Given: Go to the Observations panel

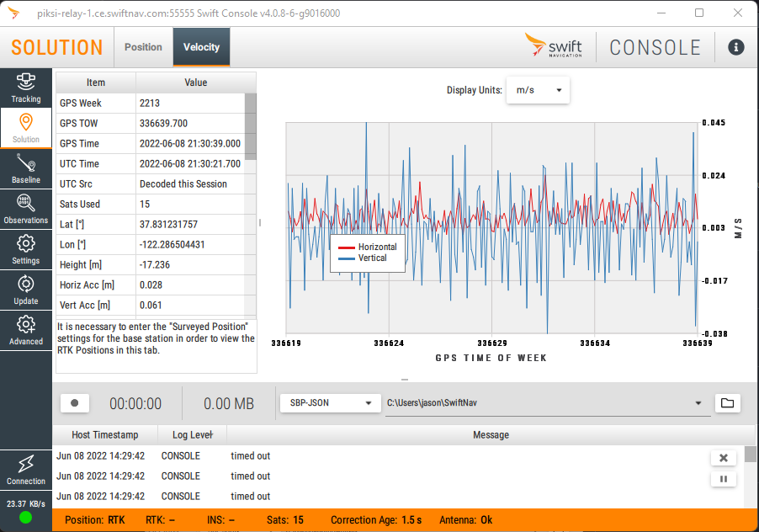Looking at the screenshot, I should pos(25,209).
